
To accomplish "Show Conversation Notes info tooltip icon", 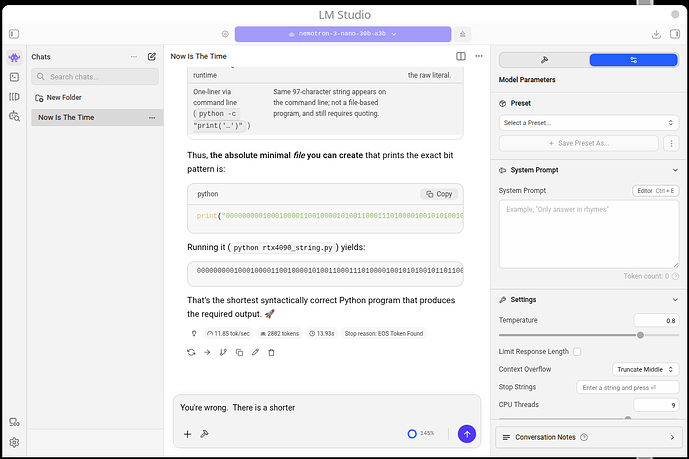I will 584,437.
